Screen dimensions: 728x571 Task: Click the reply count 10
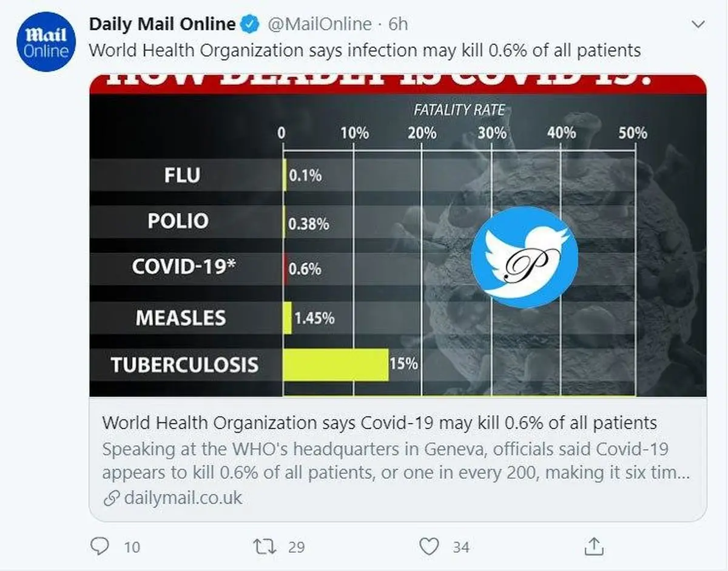(132, 547)
